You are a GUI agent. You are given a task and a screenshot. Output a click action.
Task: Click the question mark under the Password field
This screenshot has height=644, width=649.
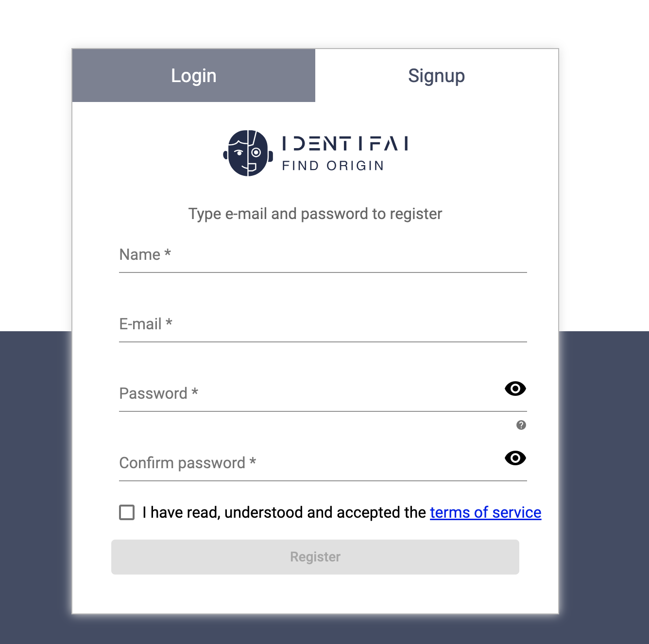(521, 425)
